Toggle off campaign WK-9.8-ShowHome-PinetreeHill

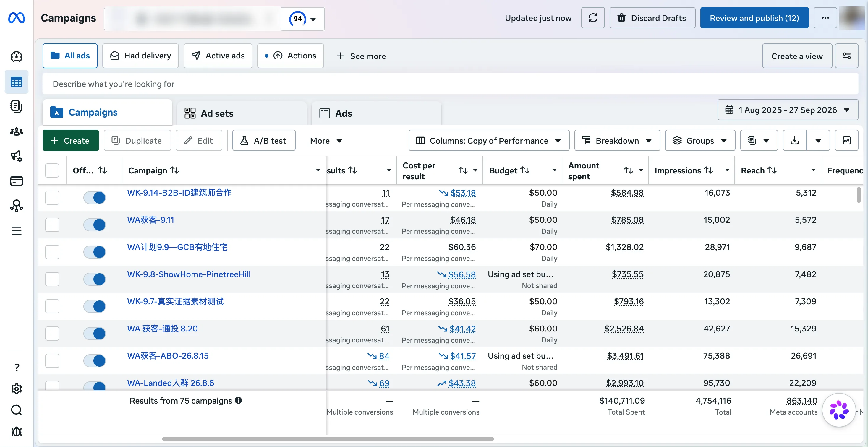click(95, 279)
